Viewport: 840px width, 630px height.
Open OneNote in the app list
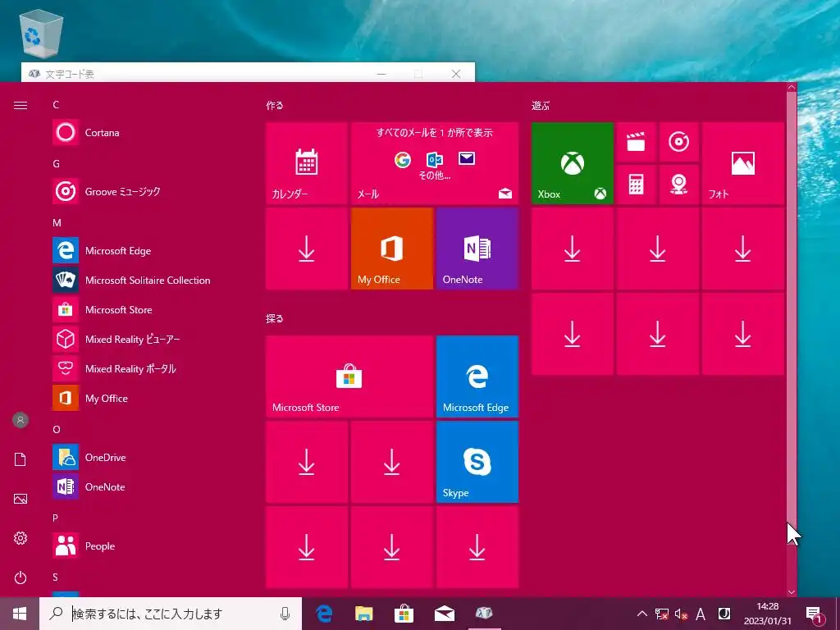coord(144,486)
